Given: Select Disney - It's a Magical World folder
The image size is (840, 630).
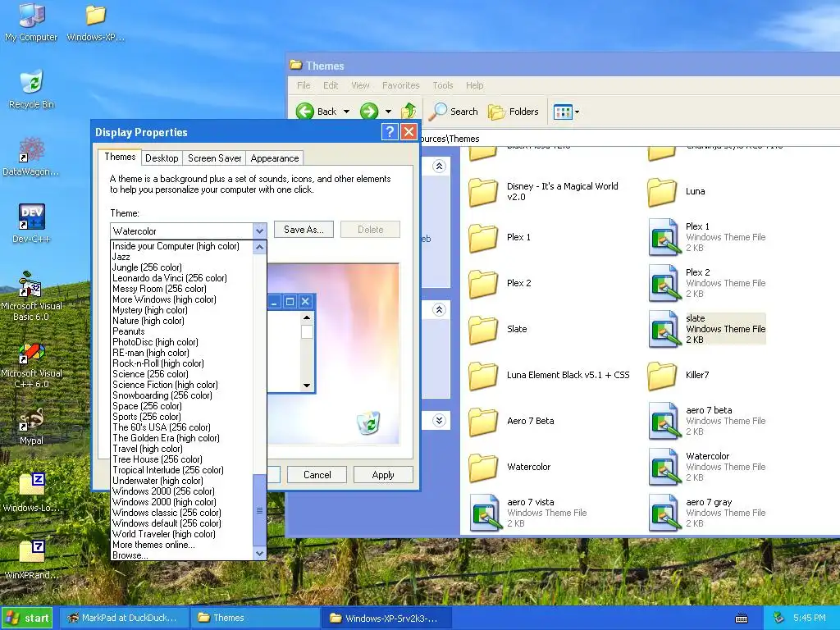Looking at the screenshot, I should [x=544, y=192].
